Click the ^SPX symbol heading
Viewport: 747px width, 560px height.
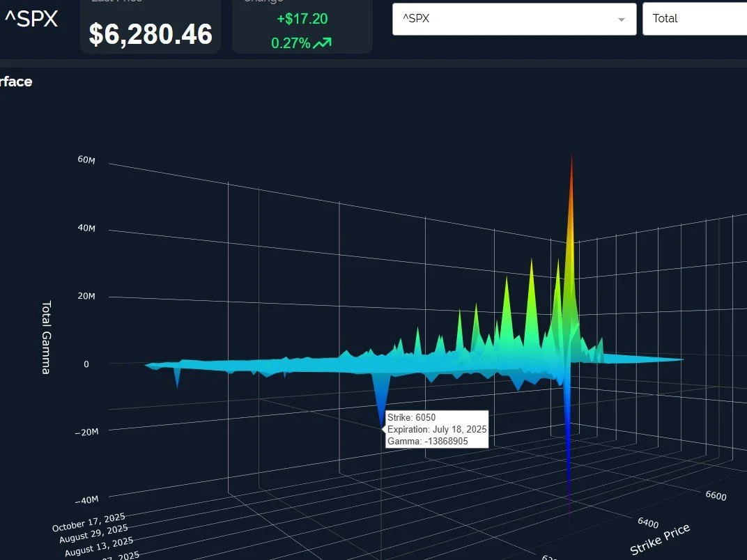[x=31, y=19]
